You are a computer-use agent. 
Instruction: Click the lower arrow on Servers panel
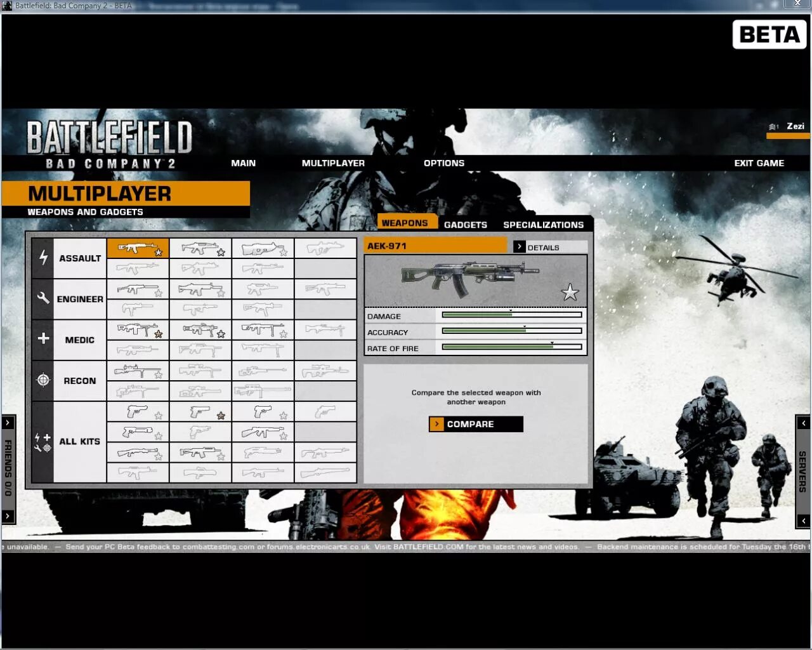point(804,521)
